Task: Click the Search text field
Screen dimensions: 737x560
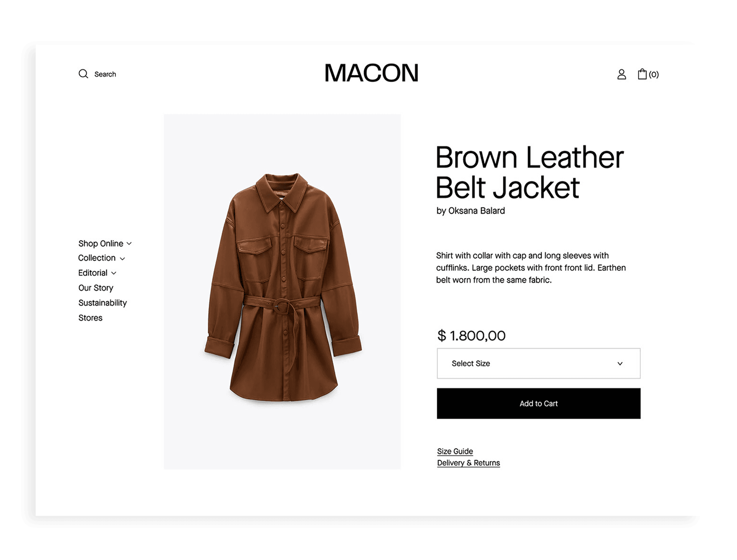Action: point(105,74)
